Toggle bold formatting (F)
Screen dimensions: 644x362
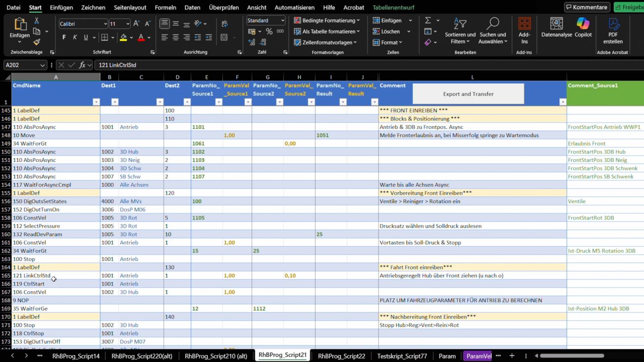point(64,38)
